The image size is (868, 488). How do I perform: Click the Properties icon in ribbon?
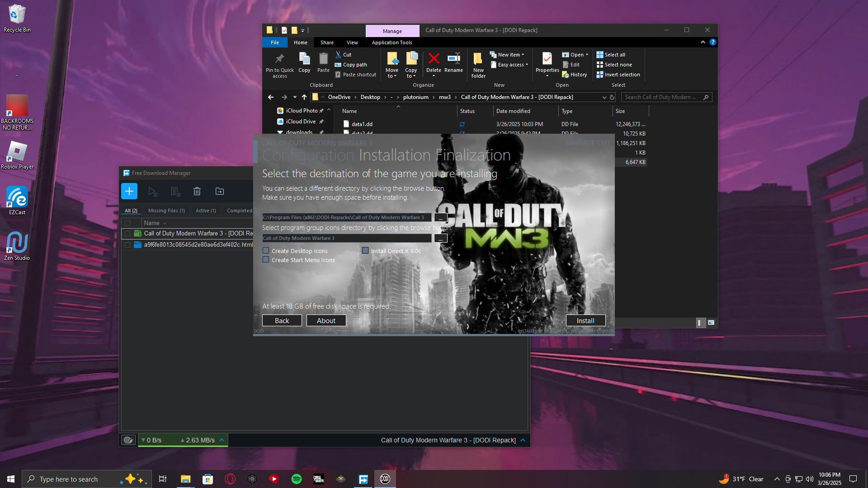pyautogui.click(x=547, y=59)
